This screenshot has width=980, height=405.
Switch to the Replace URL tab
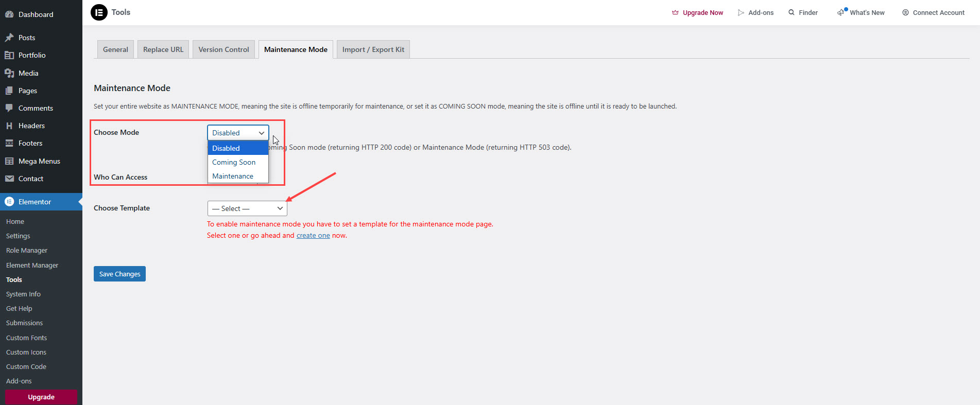pyautogui.click(x=163, y=49)
